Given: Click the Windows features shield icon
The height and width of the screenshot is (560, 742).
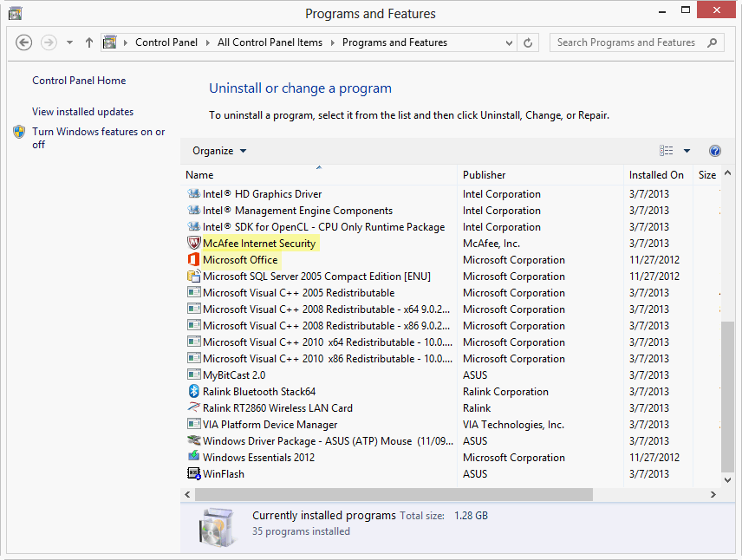Looking at the screenshot, I should pyautogui.click(x=19, y=132).
